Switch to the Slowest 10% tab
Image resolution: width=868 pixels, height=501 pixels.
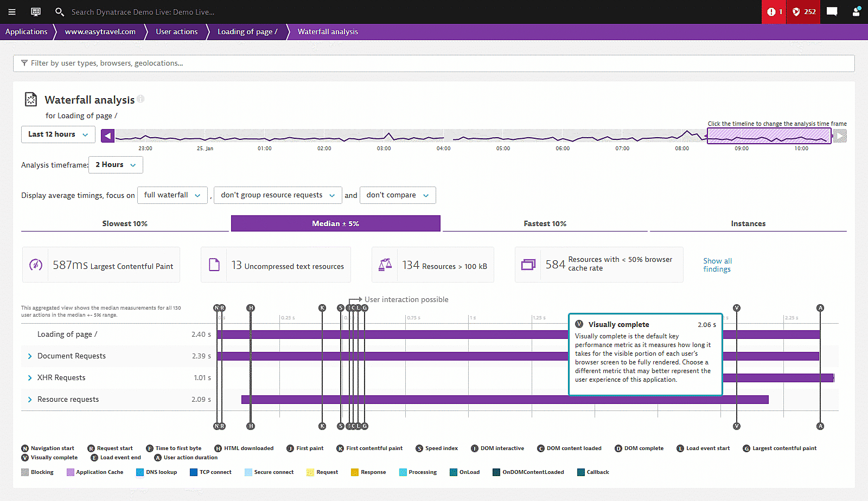pos(125,223)
